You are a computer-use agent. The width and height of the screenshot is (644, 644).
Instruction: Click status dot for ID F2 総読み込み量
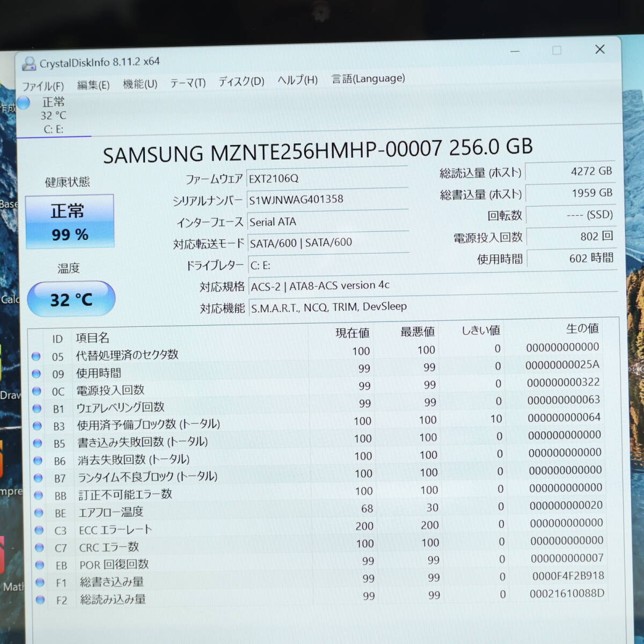point(40,600)
